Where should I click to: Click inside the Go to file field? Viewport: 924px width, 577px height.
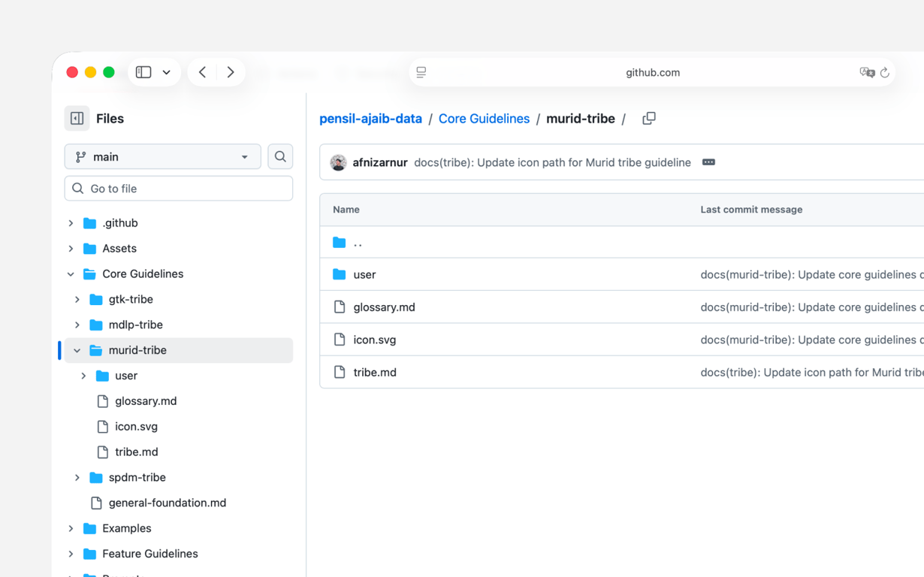click(178, 188)
